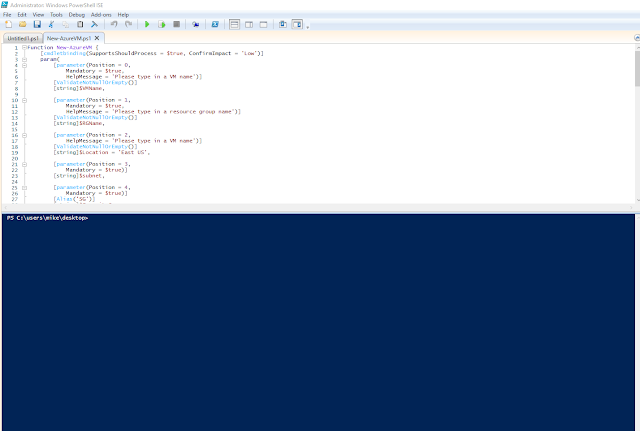Create a new script with the New icon
The height and width of the screenshot is (431, 640).
pyautogui.click(x=8, y=24)
